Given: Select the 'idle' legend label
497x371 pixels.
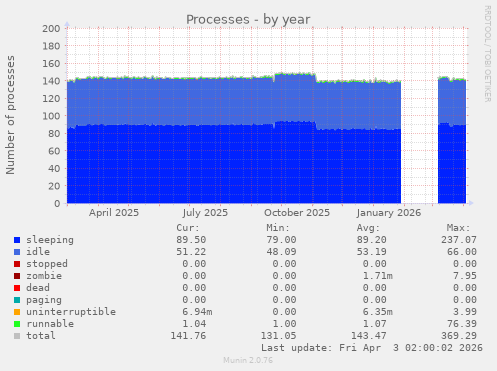Looking at the screenshot, I should coord(38,252).
